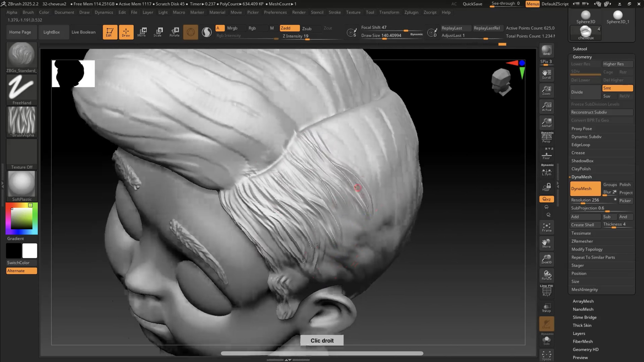
Task: Expand the ArrayMesh section
Action: 583,301
